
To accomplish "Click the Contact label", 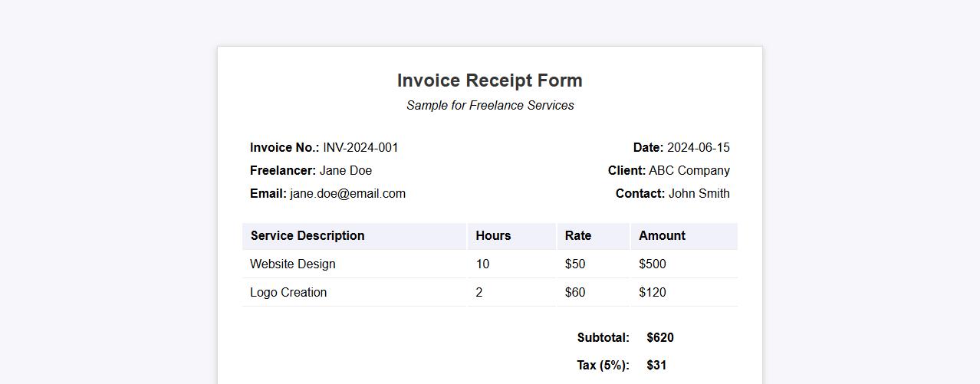I will click(x=640, y=194).
